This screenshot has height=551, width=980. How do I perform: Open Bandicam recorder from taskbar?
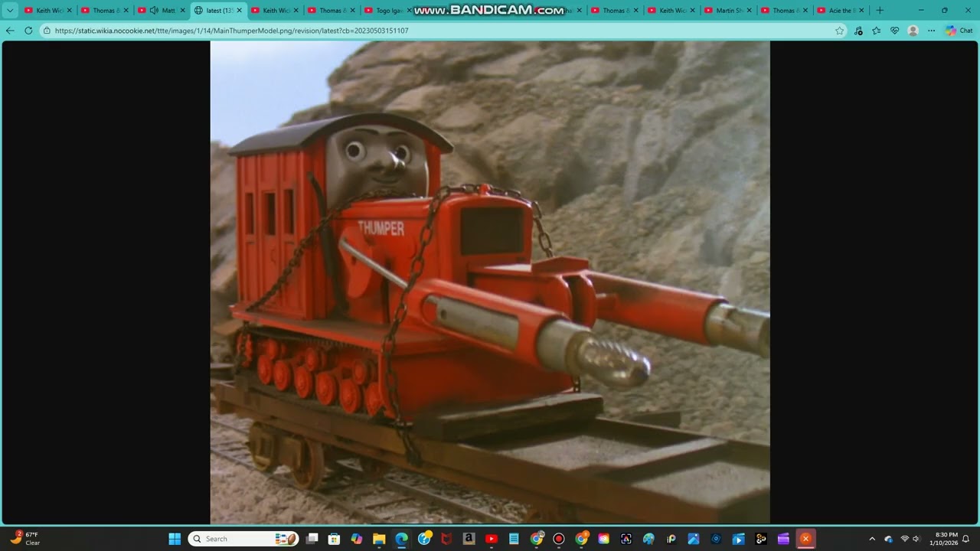tap(559, 539)
